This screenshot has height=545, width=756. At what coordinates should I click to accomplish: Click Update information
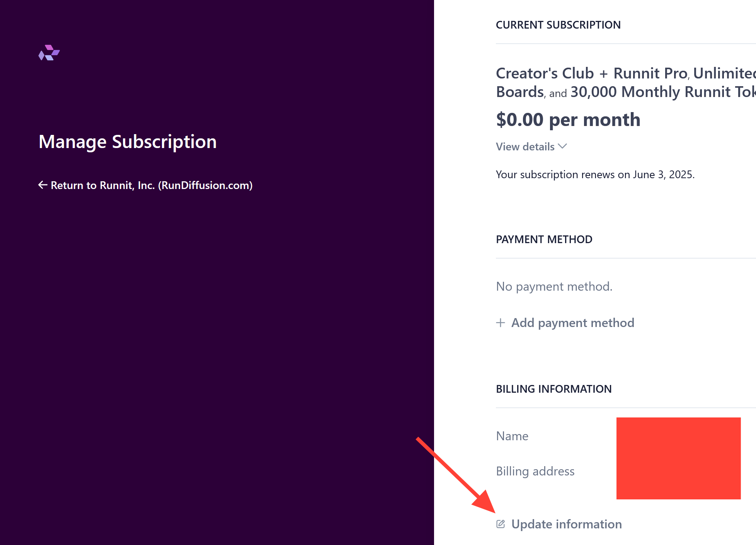566,524
